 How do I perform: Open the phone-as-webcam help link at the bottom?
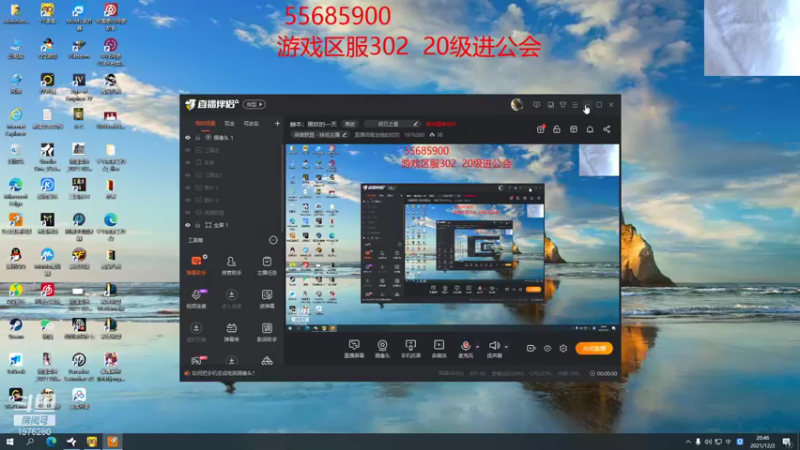[x=220, y=373]
